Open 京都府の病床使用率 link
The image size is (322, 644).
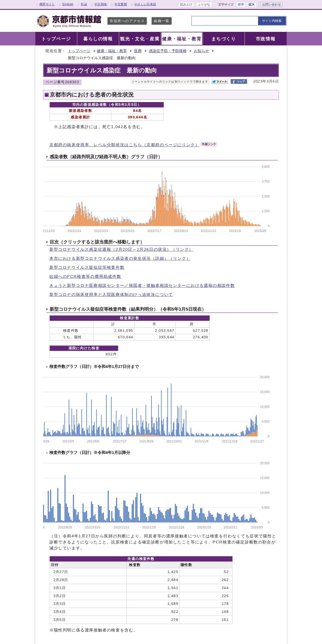124,145
